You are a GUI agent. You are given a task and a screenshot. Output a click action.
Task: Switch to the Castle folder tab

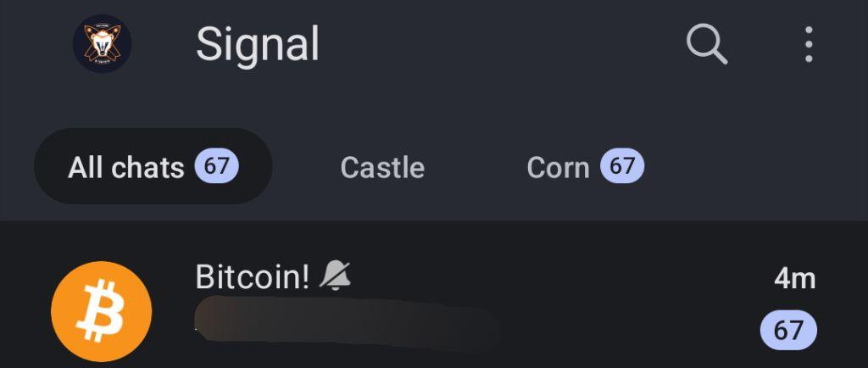point(382,167)
